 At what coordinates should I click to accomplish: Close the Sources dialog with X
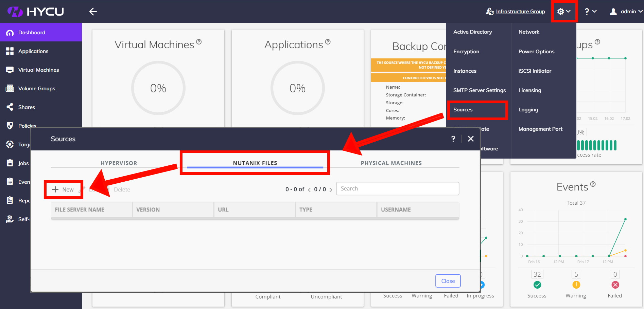[471, 139]
